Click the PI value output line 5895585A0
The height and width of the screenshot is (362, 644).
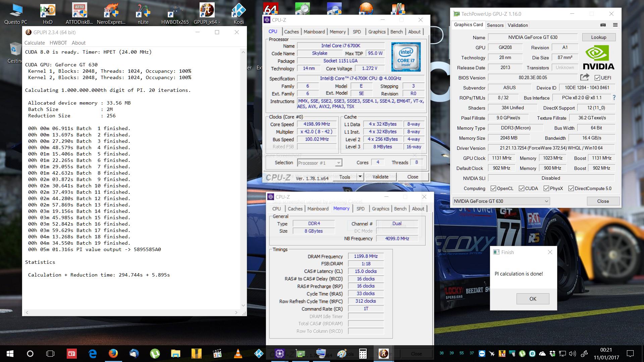(x=94, y=249)
